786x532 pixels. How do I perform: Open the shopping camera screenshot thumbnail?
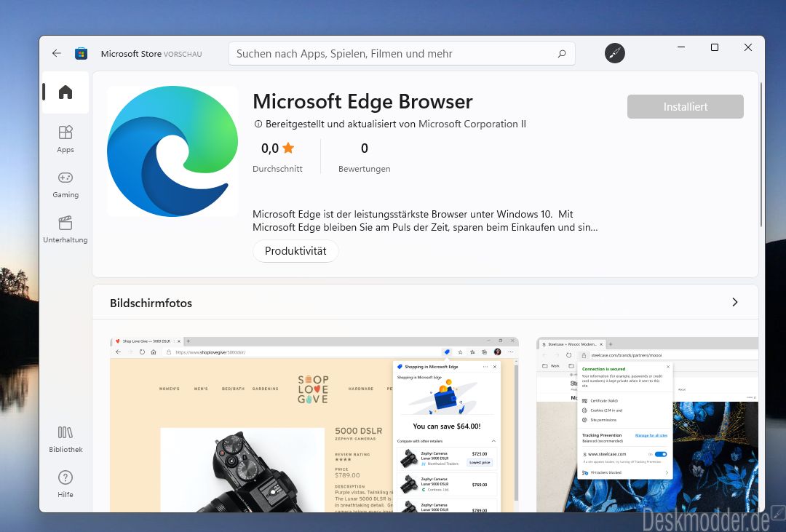pos(314,425)
